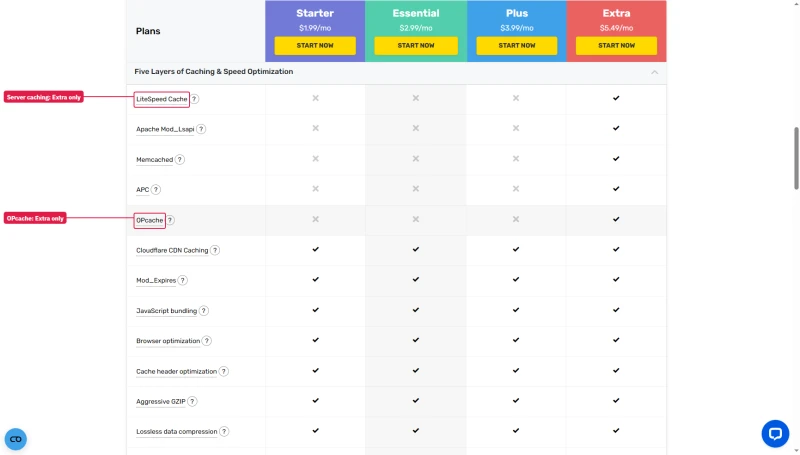Click the LiteSpeed Cache help question mark
This screenshot has height=455, width=800.
tap(194, 99)
